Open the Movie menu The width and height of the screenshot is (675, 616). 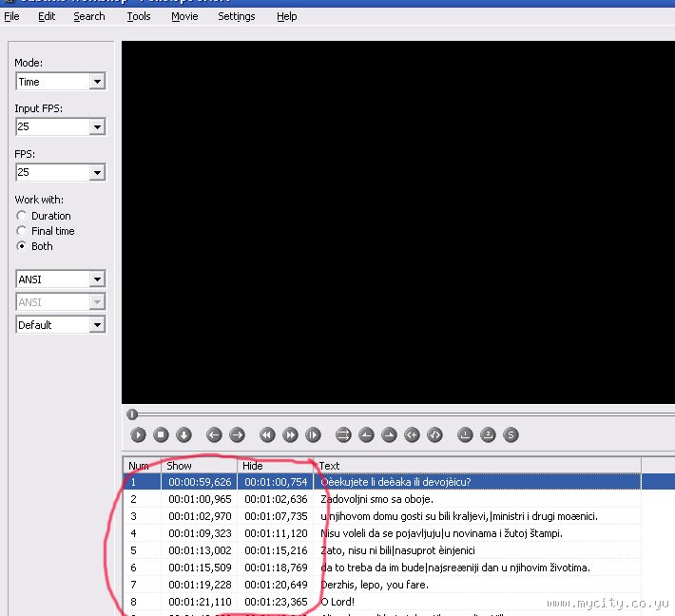pos(184,16)
